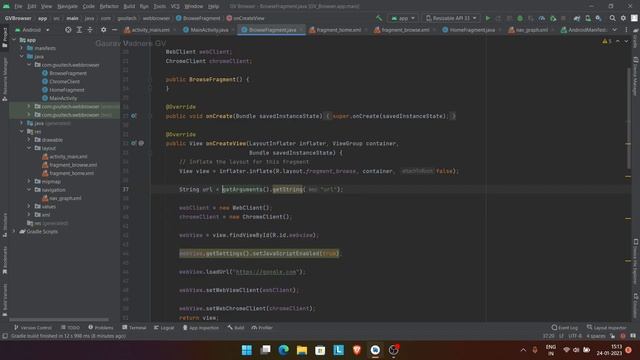The width and height of the screenshot is (640, 360).
Task: Open the Search Everywhere magnifier icon
Action: point(613,18)
